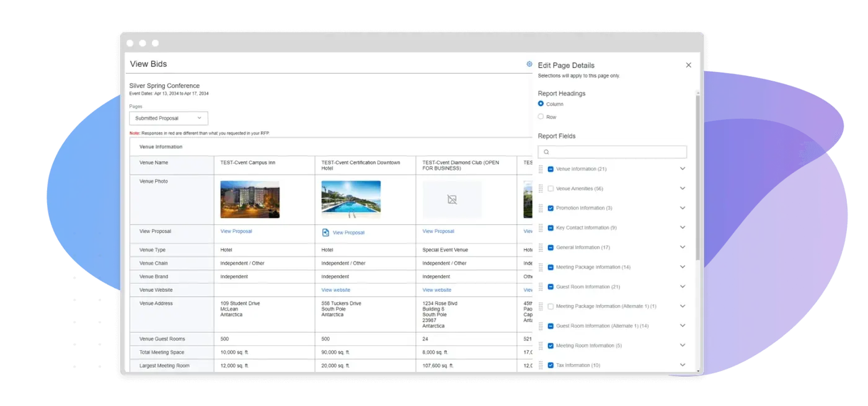Click the Edit Page Details panel scrollbar
The width and height of the screenshot is (868, 406).
click(698, 177)
